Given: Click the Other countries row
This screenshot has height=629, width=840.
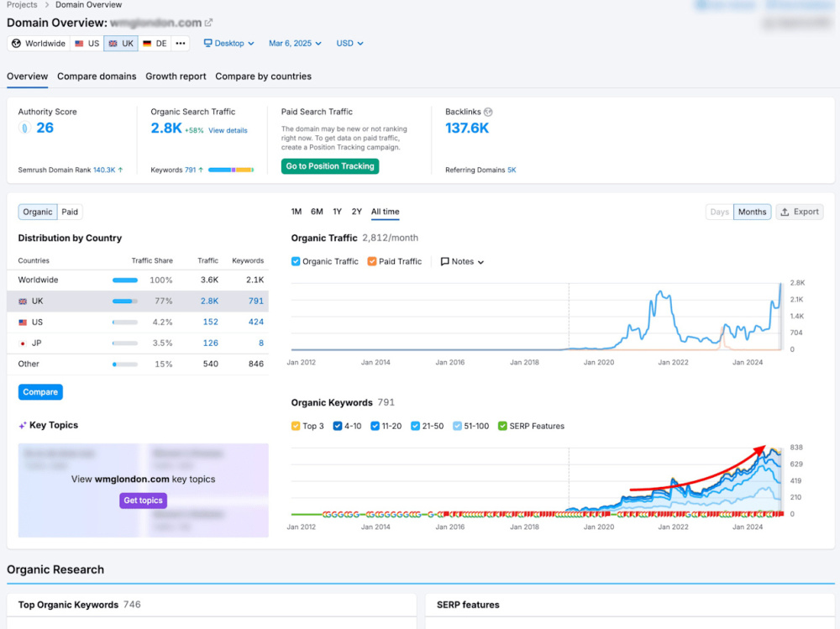Looking at the screenshot, I should [138, 364].
